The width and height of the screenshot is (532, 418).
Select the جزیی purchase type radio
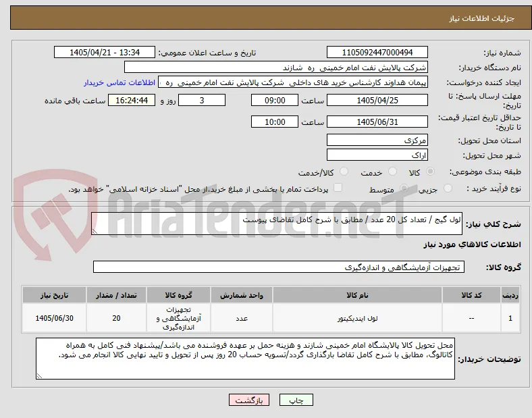click(448, 188)
